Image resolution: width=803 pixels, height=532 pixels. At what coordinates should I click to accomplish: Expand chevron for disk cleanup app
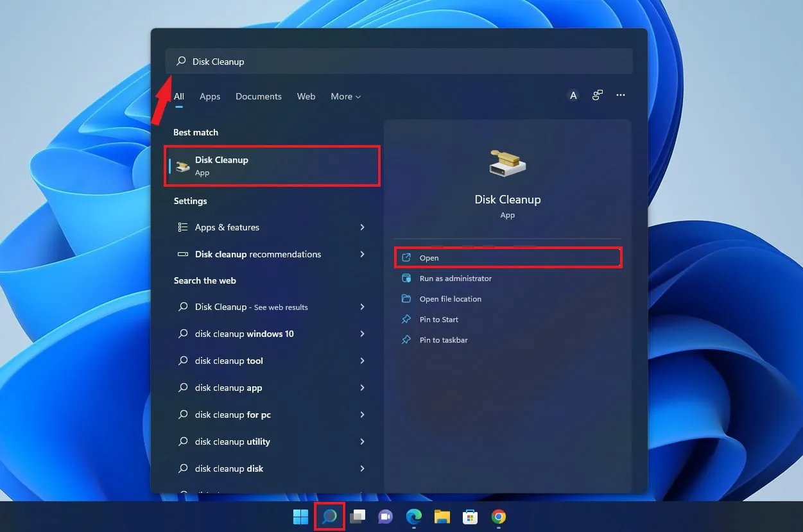click(362, 388)
